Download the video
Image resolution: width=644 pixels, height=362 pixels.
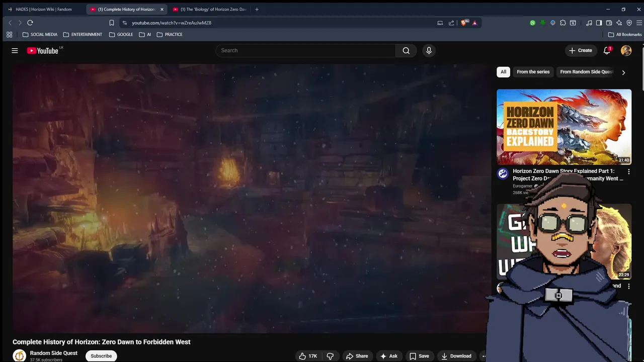pyautogui.click(x=456, y=356)
